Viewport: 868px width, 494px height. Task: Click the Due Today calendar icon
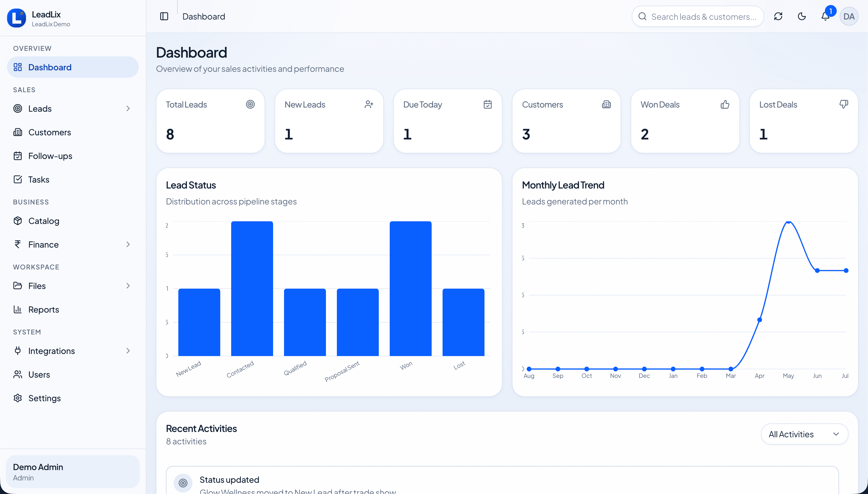click(488, 104)
